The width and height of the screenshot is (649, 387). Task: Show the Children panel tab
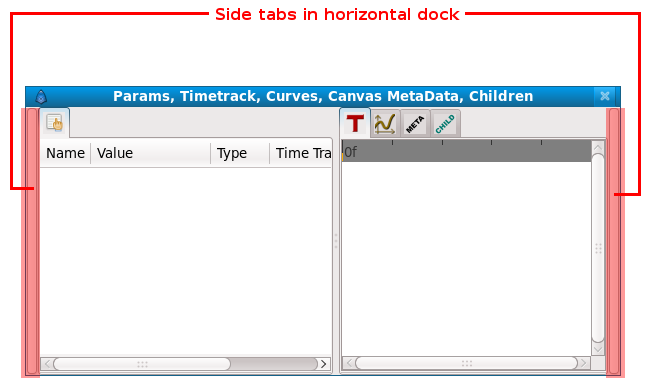point(445,123)
